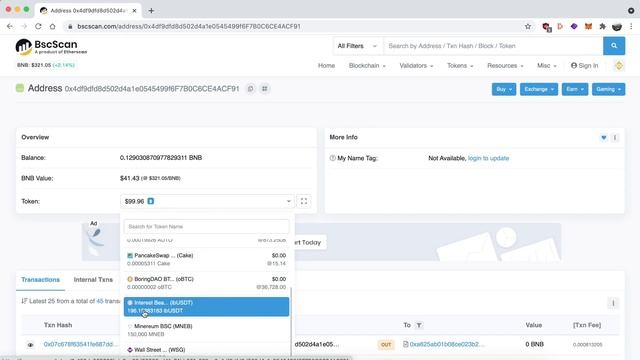Open the browser three-dot menu
Screen dimensions: 640x360
tap(631, 26)
